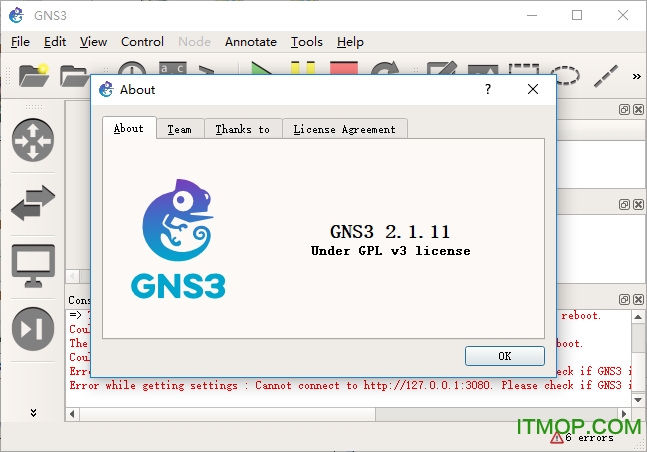Browse switches in the device sidebar
Viewport: 647px width, 452px height.
[x=33, y=205]
